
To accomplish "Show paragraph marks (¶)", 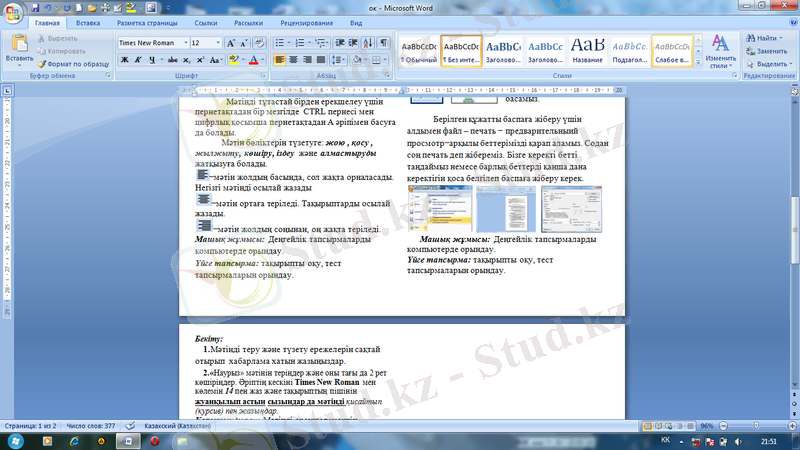I will coord(383,43).
